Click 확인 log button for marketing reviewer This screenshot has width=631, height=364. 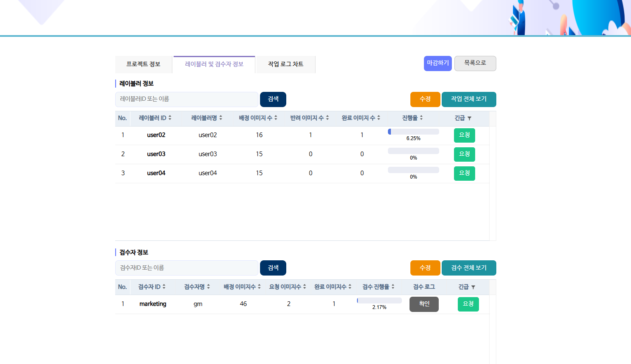tap(424, 304)
